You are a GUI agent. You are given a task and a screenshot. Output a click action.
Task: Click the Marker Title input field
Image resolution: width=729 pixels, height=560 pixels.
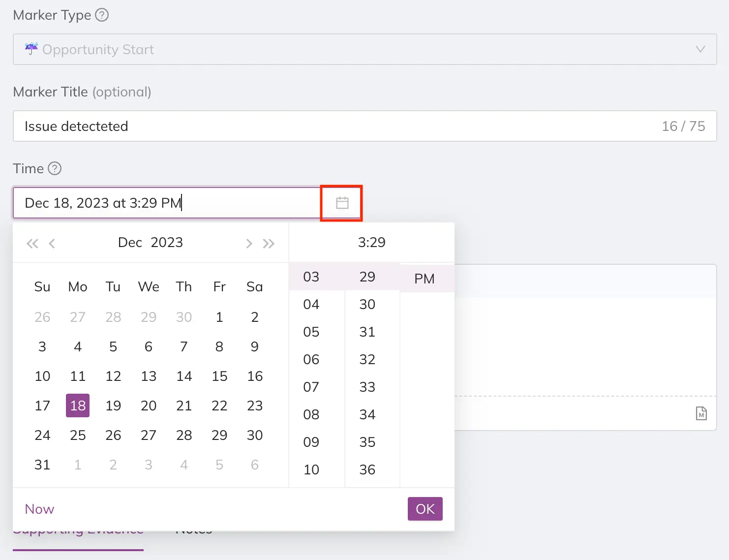click(364, 126)
